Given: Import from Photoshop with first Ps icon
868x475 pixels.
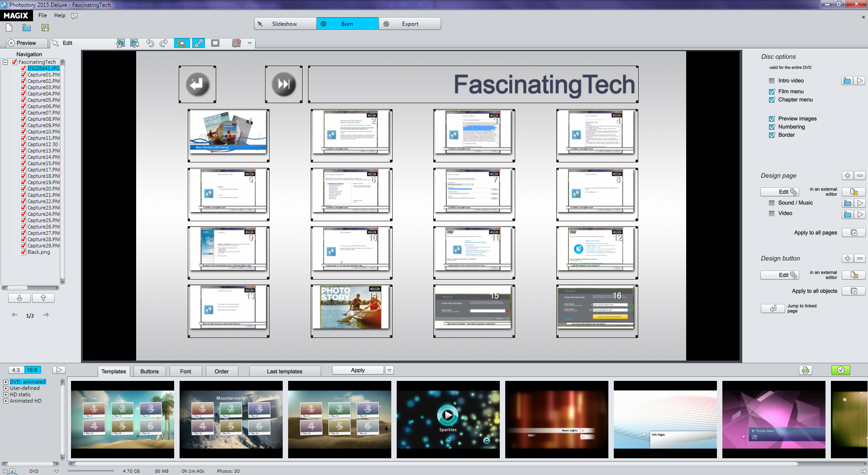Looking at the screenshot, I should [x=120, y=43].
